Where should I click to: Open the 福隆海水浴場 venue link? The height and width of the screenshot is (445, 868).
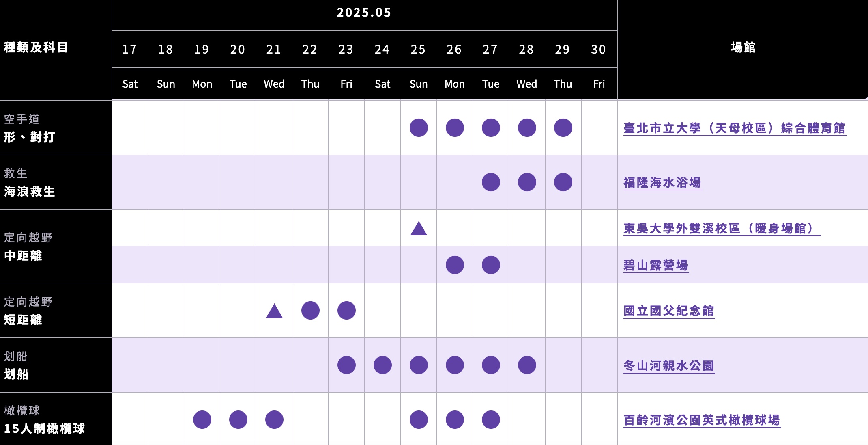tap(662, 183)
